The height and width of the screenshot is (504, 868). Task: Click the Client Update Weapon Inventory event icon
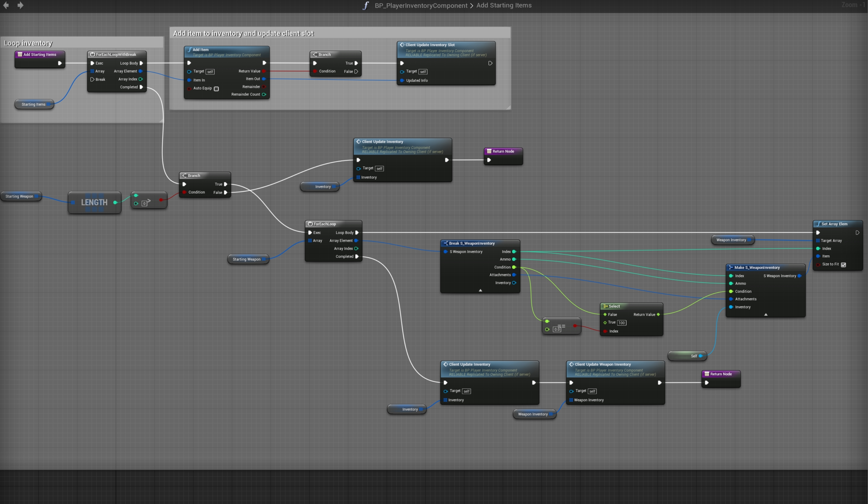coord(571,364)
